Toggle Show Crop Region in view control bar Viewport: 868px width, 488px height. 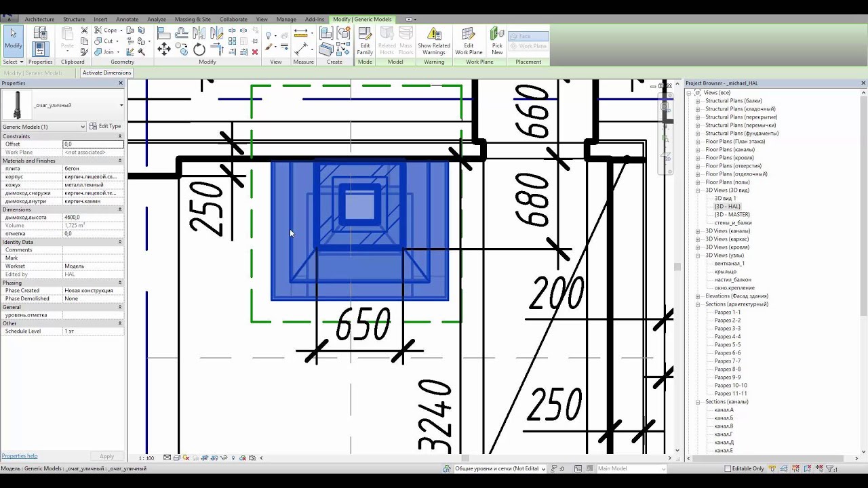coord(214,458)
